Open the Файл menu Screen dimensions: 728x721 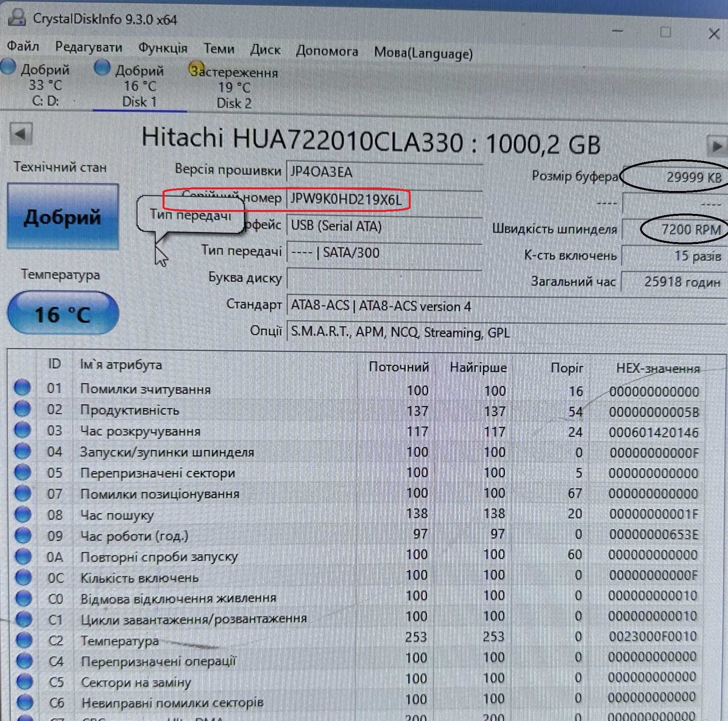[x=23, y=46]
